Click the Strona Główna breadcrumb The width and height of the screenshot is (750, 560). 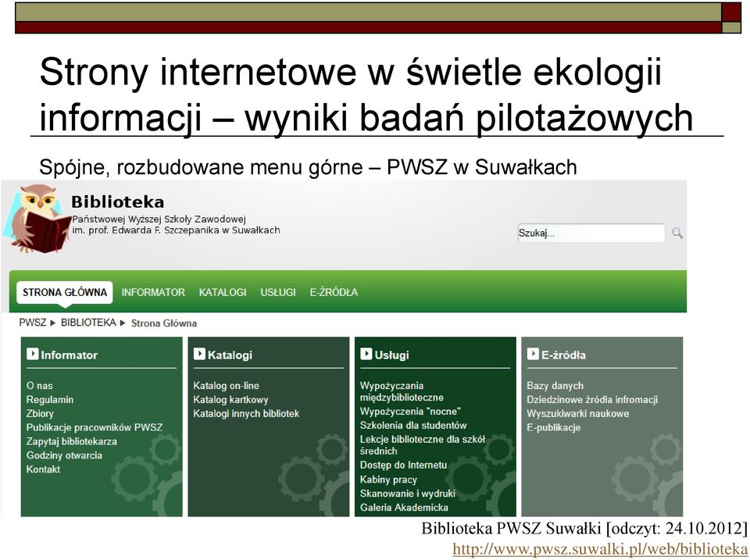164,323
